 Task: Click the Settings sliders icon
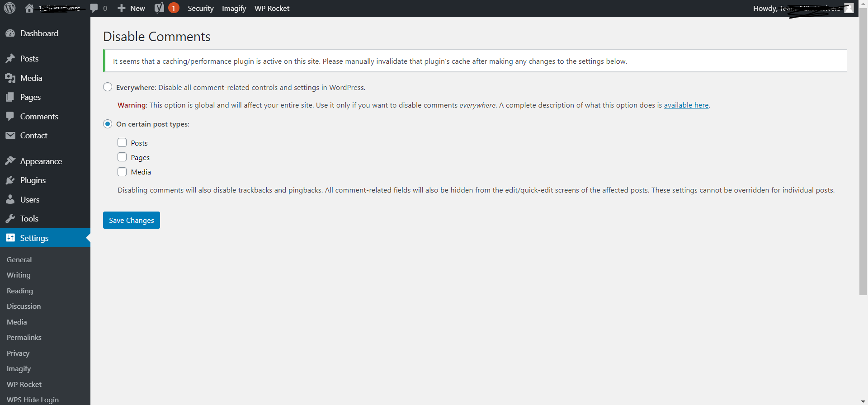[x=10, y=238]
